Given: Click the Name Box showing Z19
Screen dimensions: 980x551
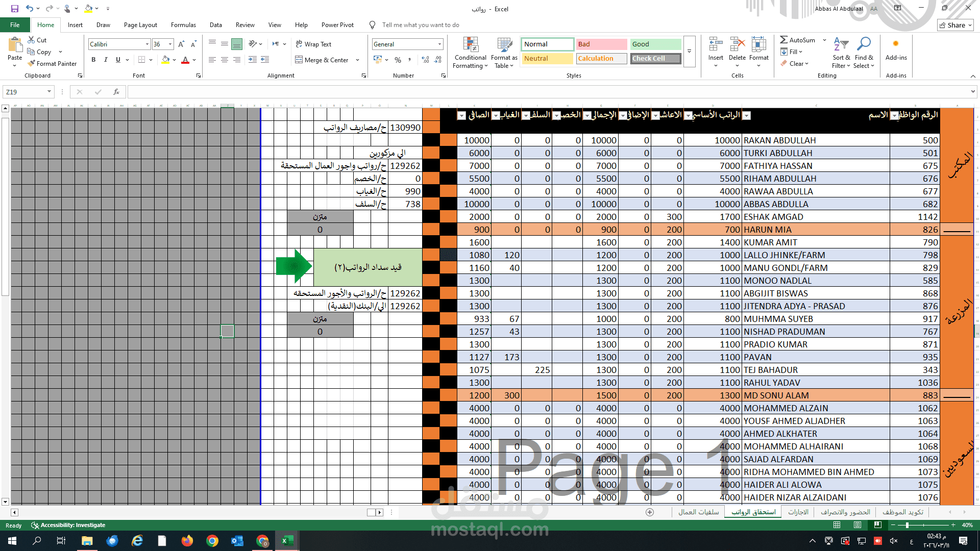Looking at the screenshot, I should (28, 92).
